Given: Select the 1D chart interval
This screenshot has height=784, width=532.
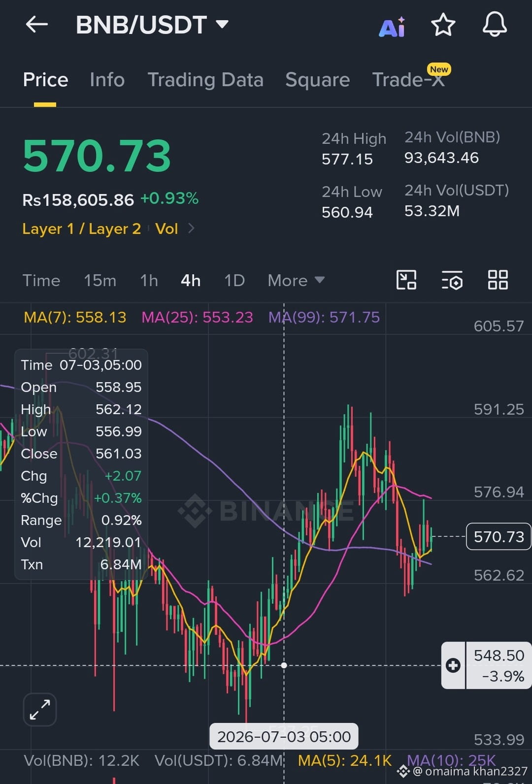Looking at the screenshot, I should (234, 281).
